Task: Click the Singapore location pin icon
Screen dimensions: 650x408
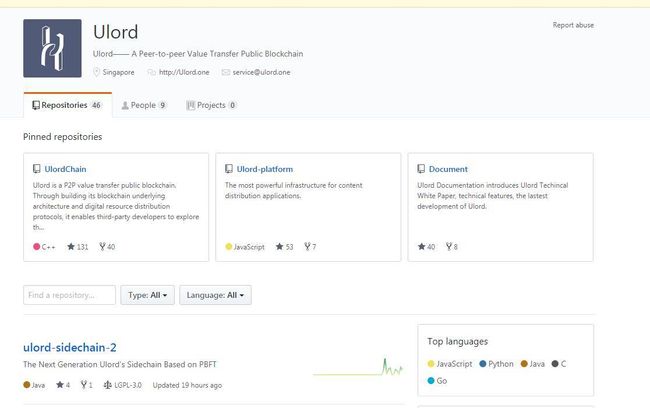Action: [x=97, y=72]
